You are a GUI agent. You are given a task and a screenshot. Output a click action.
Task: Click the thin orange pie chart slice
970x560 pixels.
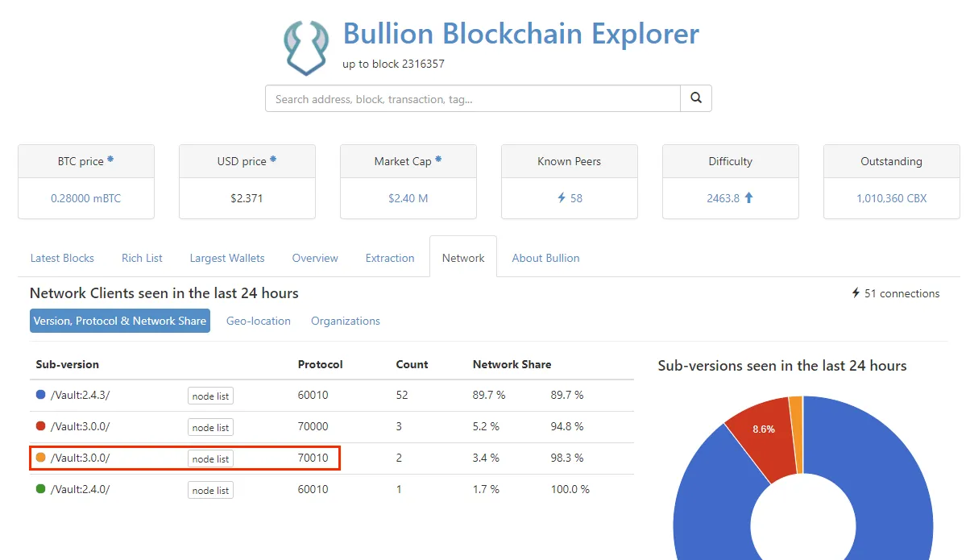(x=796, y=433)
